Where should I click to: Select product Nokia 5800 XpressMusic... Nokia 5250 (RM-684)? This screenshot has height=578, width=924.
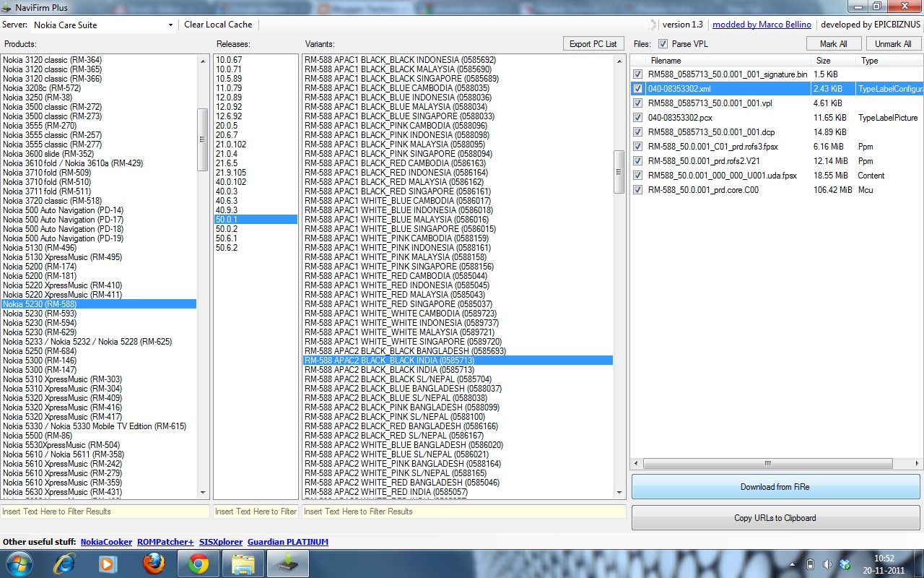[x=99, y=351]
